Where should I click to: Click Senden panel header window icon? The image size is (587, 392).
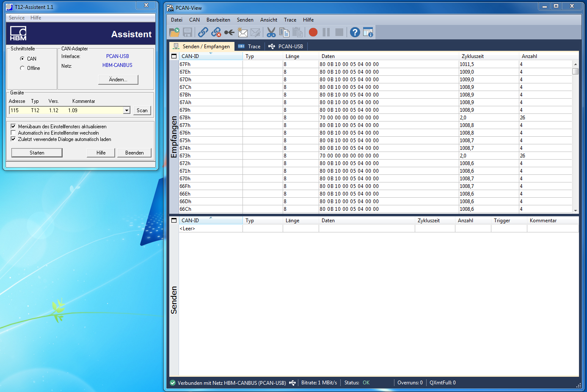point(174,220)
